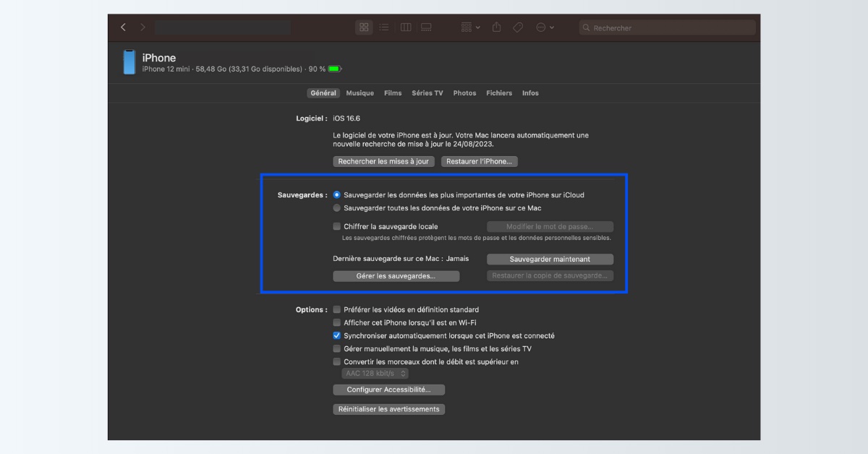The height and width of the screenshot is (454, 868).
Task: Switch to list view
Action: pyautogui.click(x=384, y=27)
